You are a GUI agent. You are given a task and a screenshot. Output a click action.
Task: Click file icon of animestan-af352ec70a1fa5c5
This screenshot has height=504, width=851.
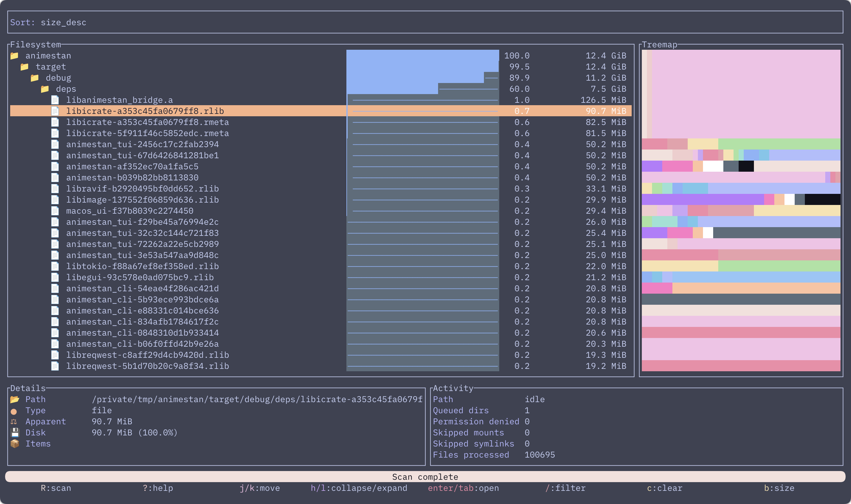tap(55, 167)
